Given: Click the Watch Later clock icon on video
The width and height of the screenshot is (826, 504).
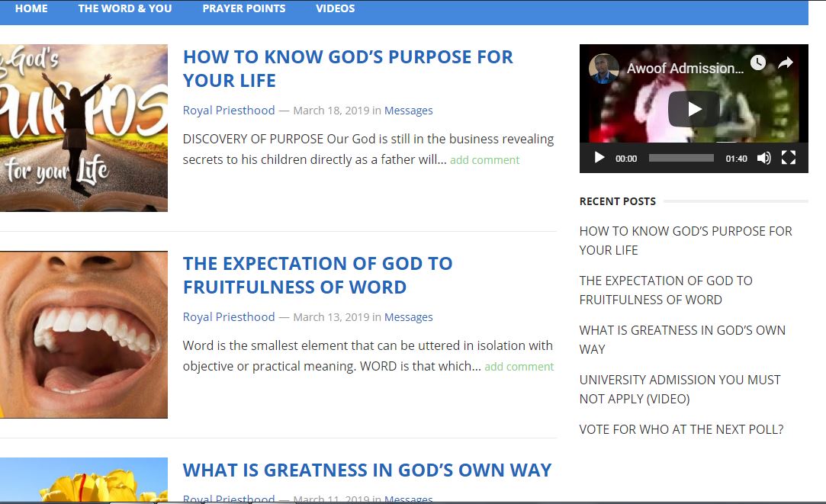Looking at the screenshot, I should coord(757,63).
